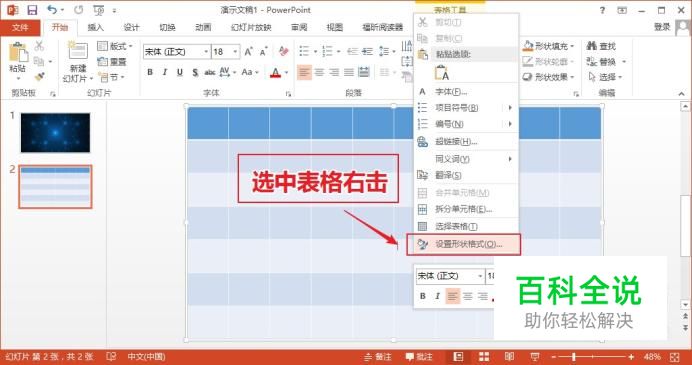The height and width of the screenshot is (365, 692).
Task: Select slide 1 thumbnail
Action: click(x=55, y=133)
